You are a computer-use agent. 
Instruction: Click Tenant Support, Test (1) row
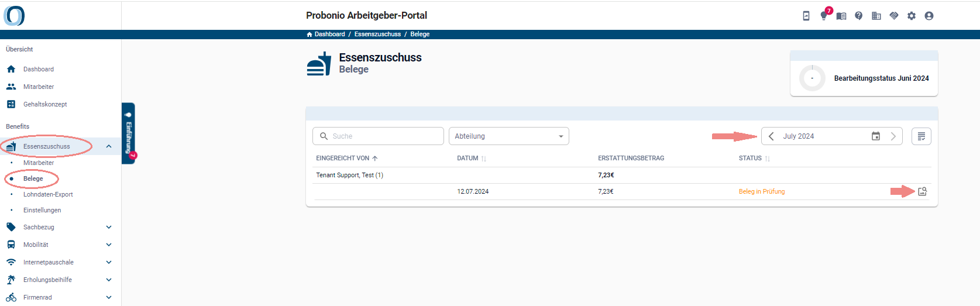621,175
